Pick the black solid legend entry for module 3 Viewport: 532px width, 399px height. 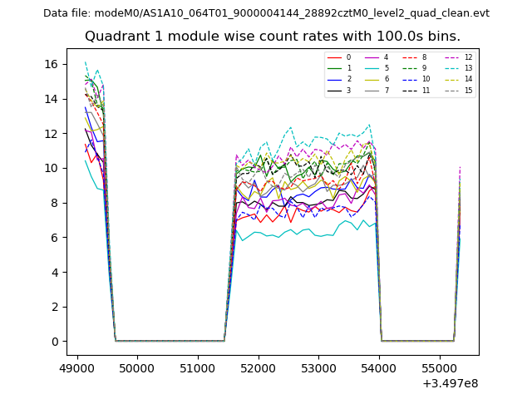[335, 90]
